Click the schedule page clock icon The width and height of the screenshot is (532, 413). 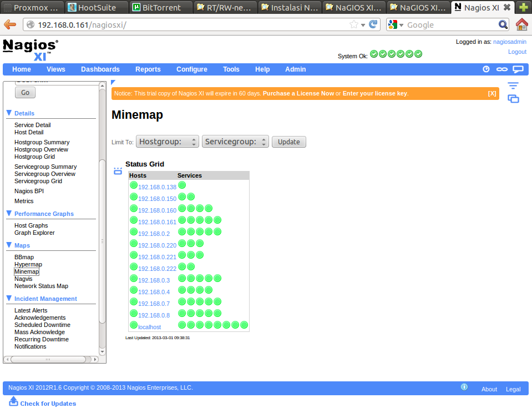point(486,69)
